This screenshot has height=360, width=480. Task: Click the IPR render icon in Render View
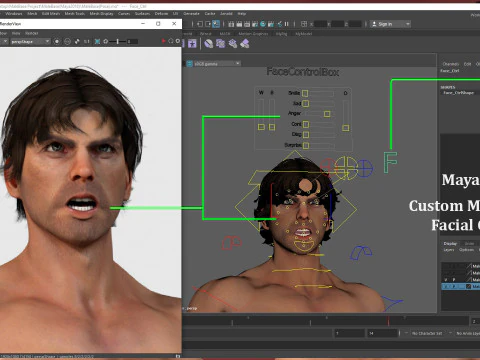point(77,41)
